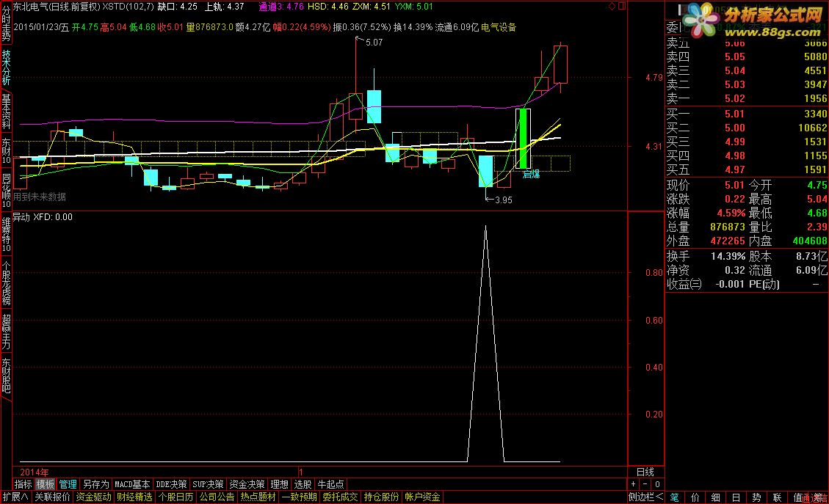Image resolution: width=829 pixels, height=504 pixels.
Task: Select the 牛起点 template
Action: coord(330,484)
